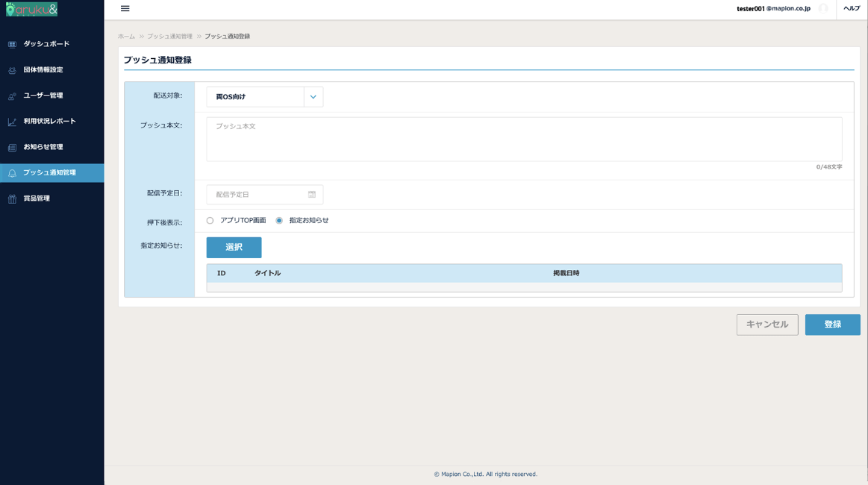868x485 pixels.
Task: Click the aruku& logo
Action: click(31, 9)
